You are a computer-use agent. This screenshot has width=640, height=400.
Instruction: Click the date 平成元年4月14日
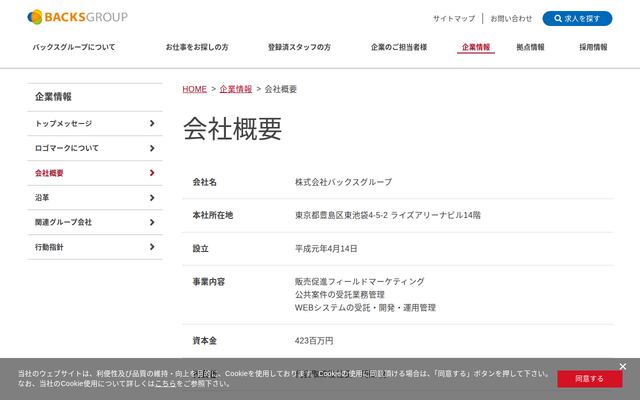tap(326, 249)
